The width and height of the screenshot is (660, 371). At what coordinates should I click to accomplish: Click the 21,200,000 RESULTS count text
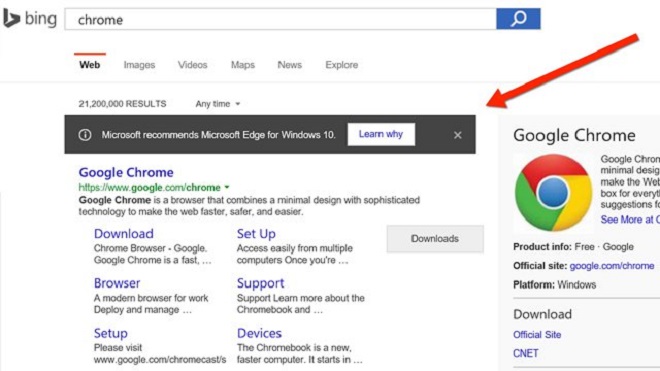click(122, 104)
